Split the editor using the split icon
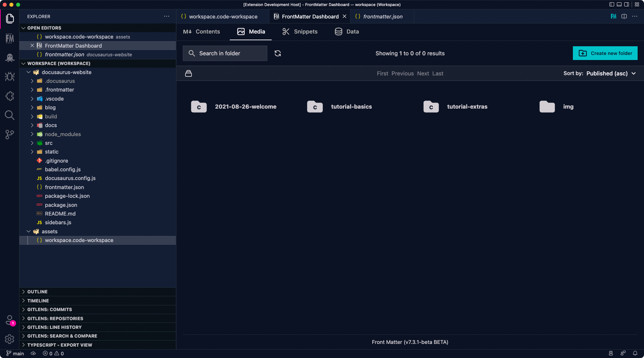This screenshot has width=644, height=358. pos(624,16)
